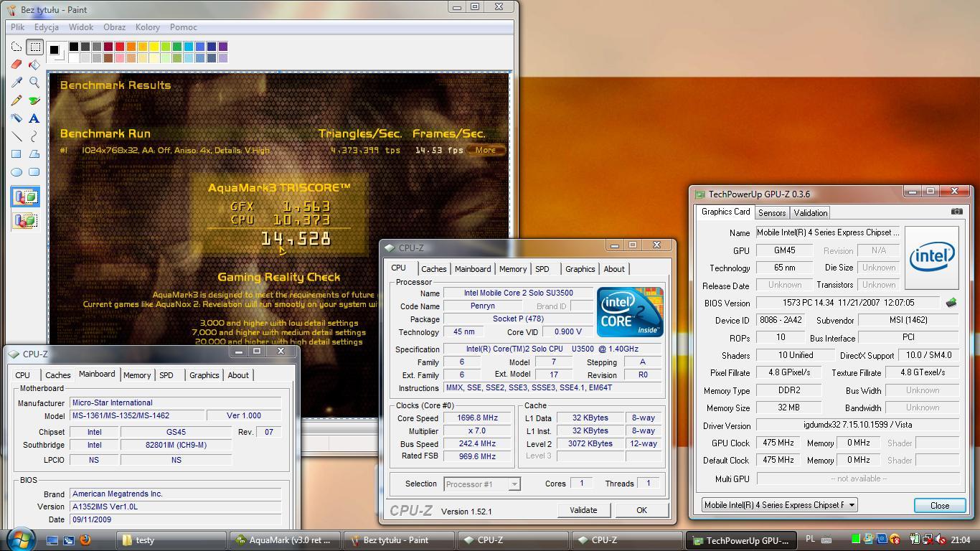This screenshot has height=551, width=980.
Task: Open the Pomoc menu in Paint
Action: [184, 27]
